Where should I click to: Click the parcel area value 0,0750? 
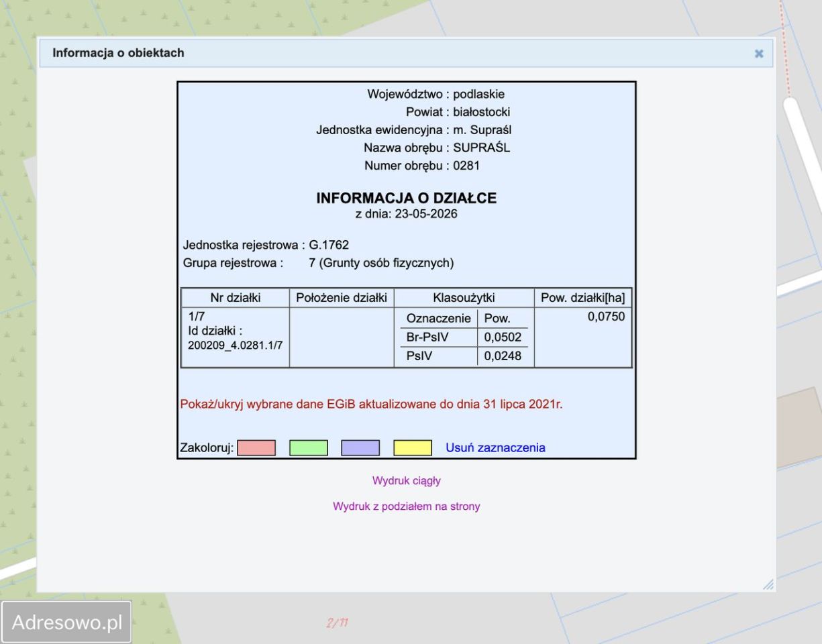pyautogui.click(x=606, y=317)
